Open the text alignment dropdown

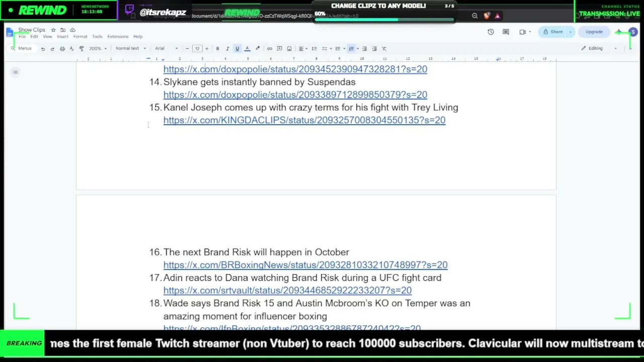point(303,49)
